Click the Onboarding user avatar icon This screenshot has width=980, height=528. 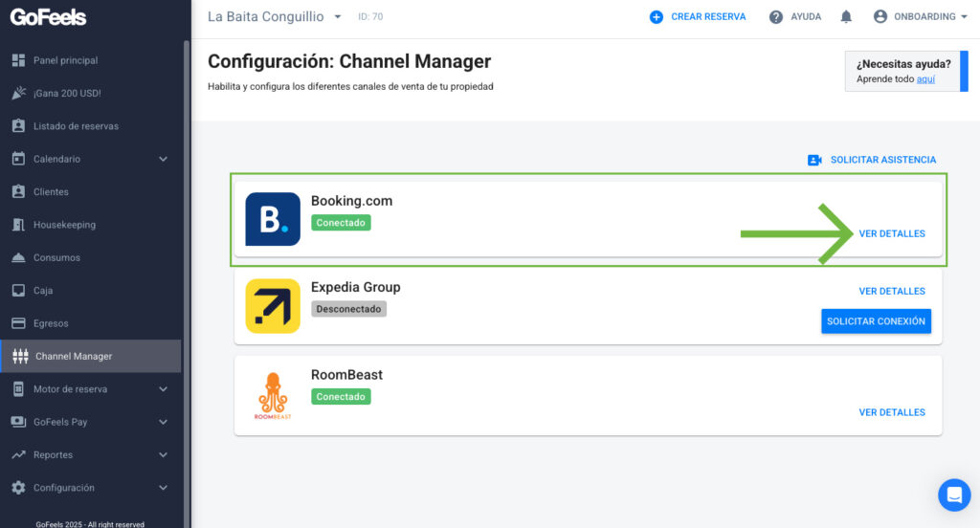click(880, 17)
